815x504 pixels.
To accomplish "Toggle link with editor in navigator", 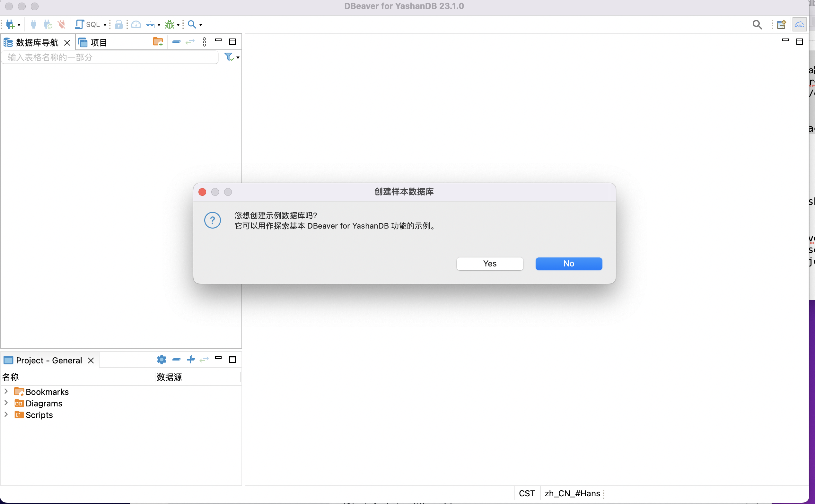I will 190,42.
